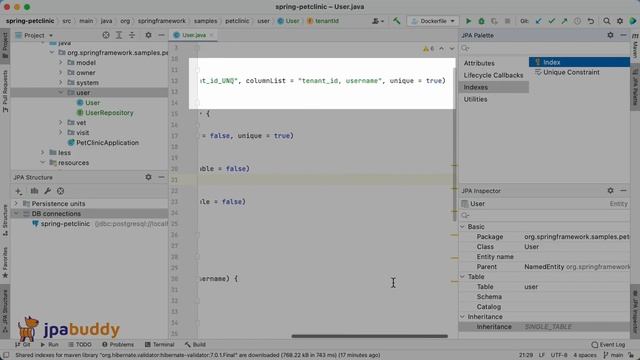Open JPA Structure gear options
Screen dimensions: 640x360
pos(148,177)
